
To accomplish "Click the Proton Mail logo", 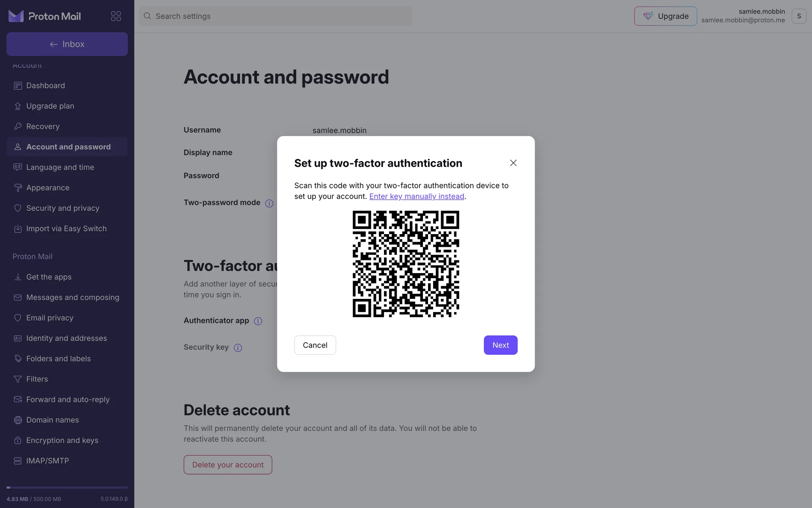I will pos(45,16).
